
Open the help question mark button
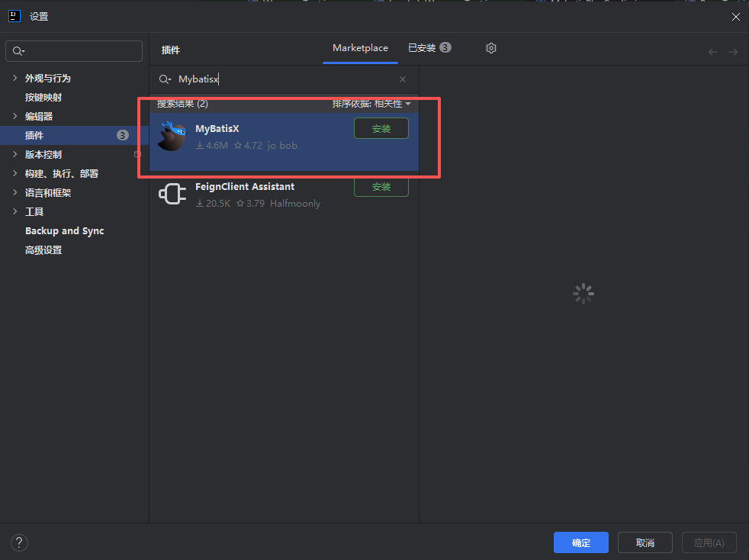click(x=19, y=542)
